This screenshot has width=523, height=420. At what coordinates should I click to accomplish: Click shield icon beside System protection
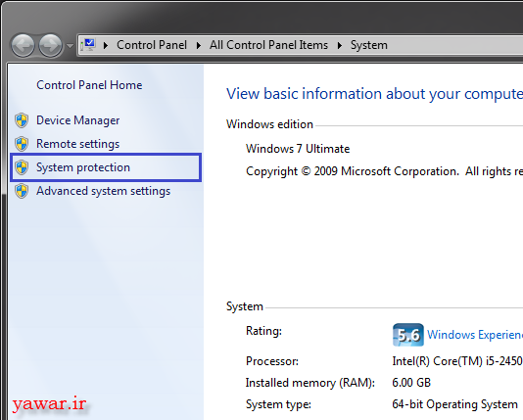click(x=22, y=167)
